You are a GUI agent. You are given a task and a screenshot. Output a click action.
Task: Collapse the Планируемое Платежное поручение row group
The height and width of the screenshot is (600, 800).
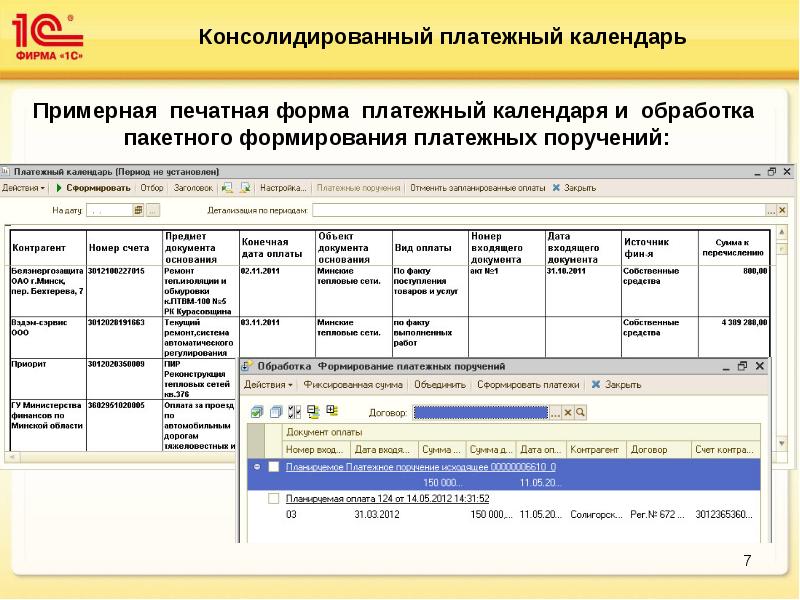tap(257, 467)
